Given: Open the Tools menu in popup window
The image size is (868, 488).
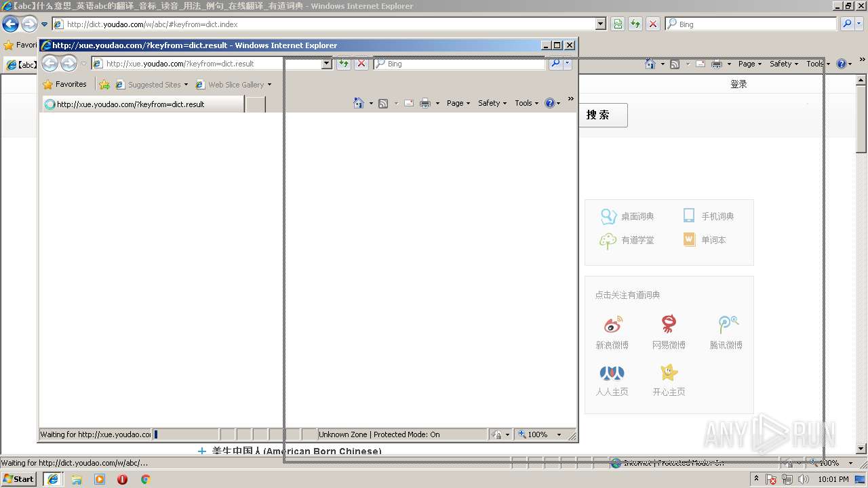Looking at the screenshot, I should point(526,103).
